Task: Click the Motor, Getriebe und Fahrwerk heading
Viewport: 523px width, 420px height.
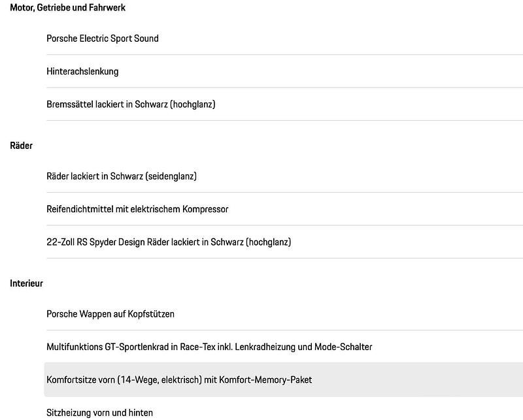Action: pos(68,8)
